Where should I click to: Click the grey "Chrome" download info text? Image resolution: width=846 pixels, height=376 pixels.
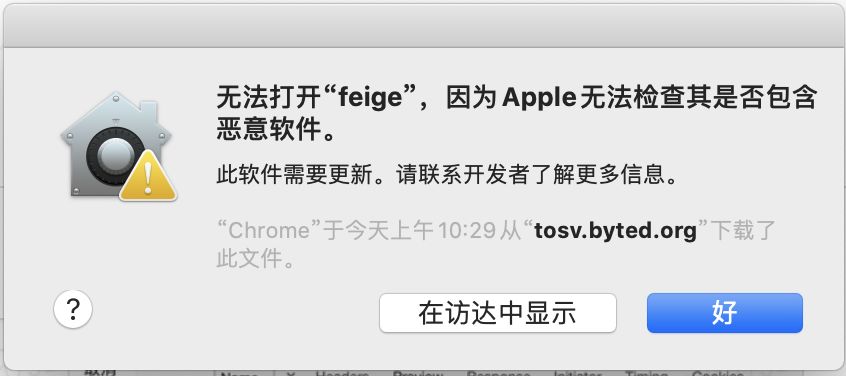click(496, 244)
